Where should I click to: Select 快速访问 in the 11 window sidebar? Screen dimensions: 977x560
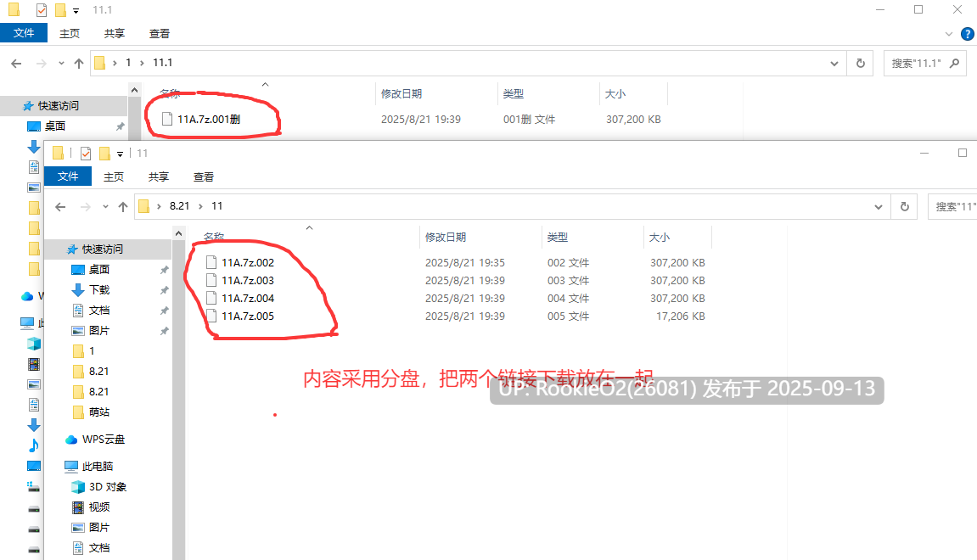pos(102,249)
